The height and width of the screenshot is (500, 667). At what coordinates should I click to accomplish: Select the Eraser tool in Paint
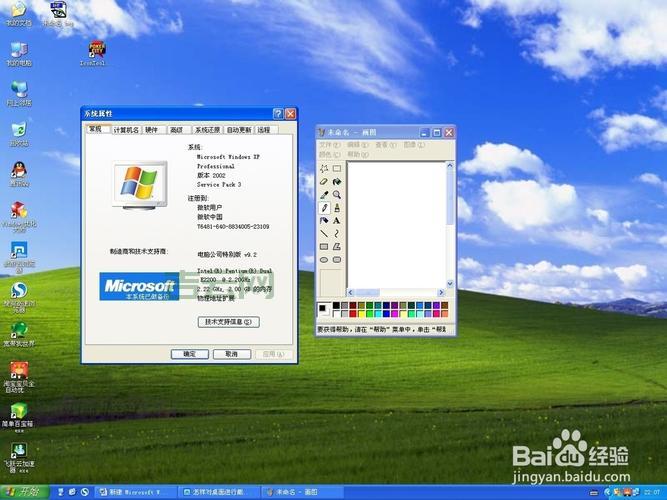(324, 182)
